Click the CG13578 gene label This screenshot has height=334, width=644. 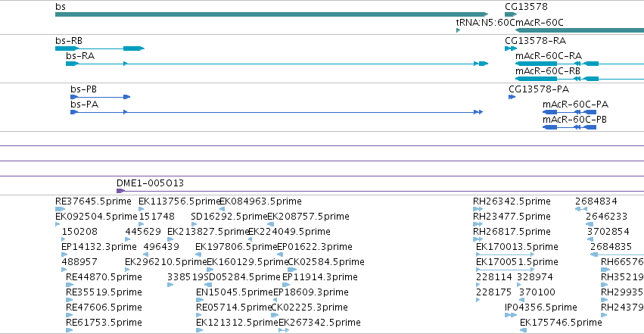pos(526,7)
